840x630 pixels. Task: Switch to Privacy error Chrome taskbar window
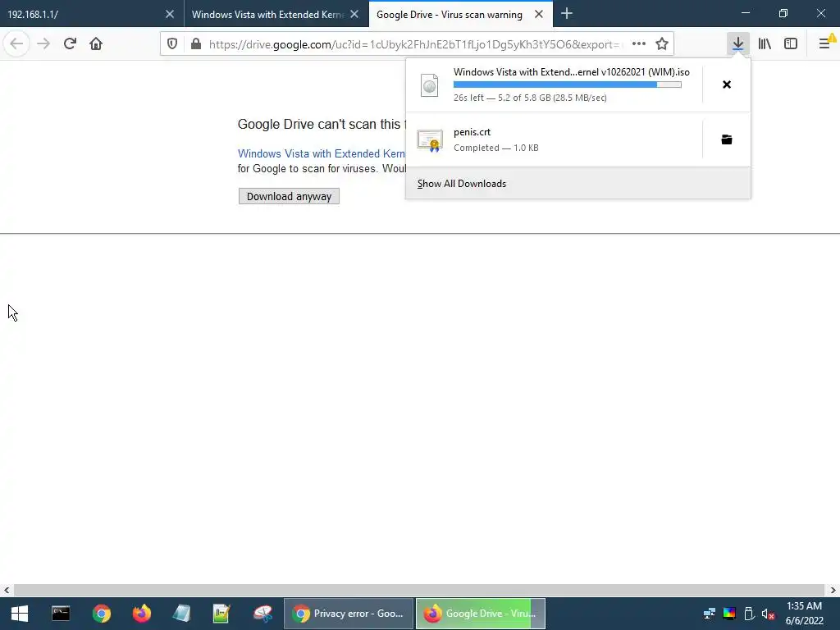(x=348, y=614)
